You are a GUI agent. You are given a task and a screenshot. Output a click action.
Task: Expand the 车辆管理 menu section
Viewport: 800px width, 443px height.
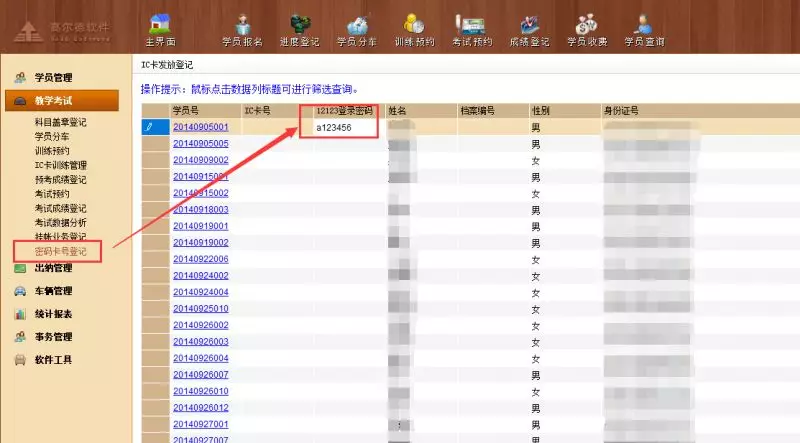pyautogui.click(x=54, y=291)
